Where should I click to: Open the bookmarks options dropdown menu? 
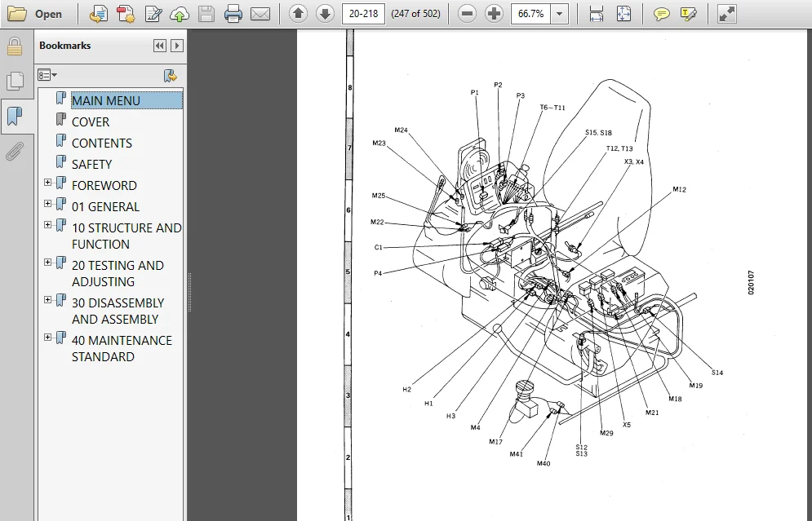[47, 76]
